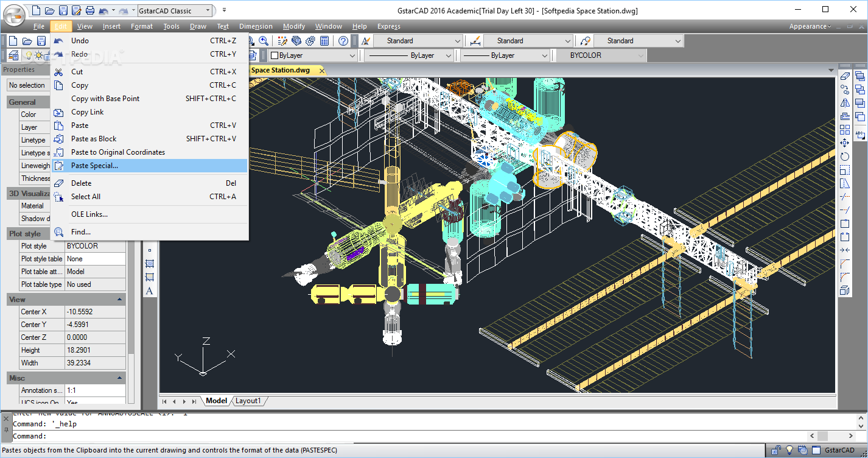Switch to the Model tab

(x=216, y=401)
